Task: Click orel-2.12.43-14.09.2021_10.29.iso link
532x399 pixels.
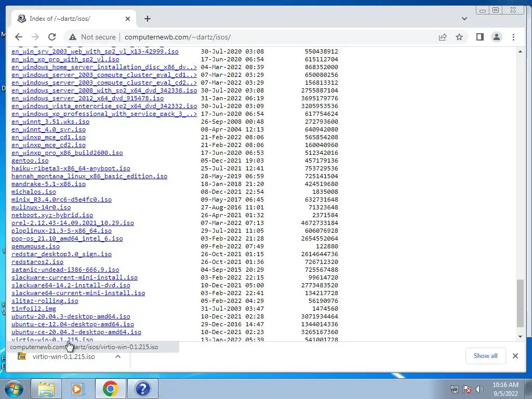Action: tap(73, 223)
